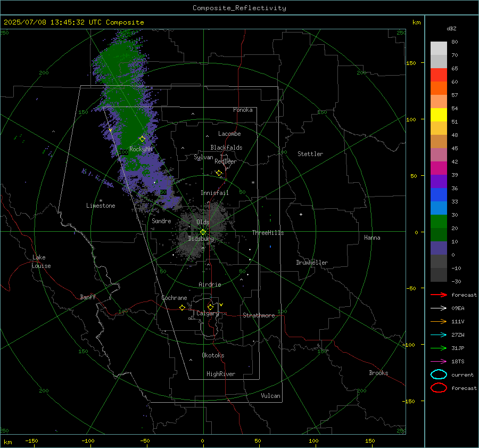Viewport: 479px width, 448px height.
Task: Click the '09EA' legend text
Action: pyautogui.click(x=458, y=308)
